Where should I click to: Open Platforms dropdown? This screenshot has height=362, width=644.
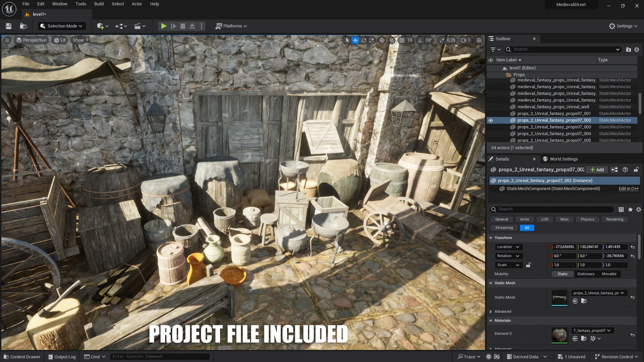[x=231, y=26]
